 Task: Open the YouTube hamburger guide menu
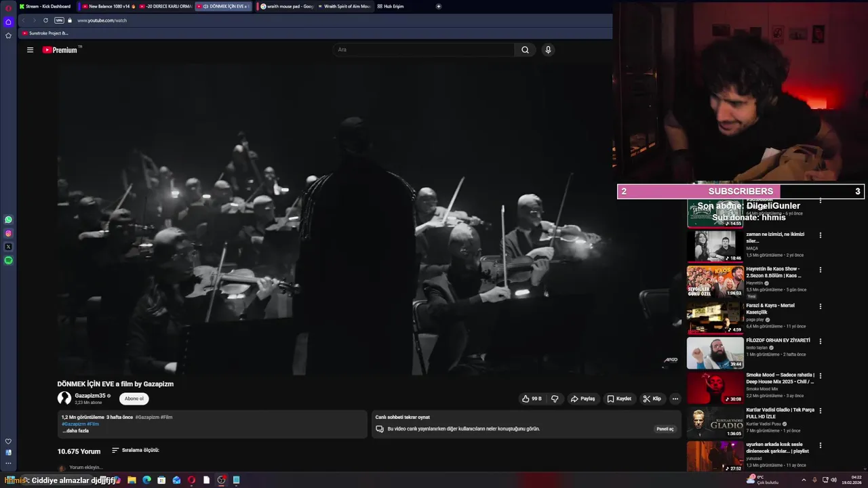coord(30,49)
